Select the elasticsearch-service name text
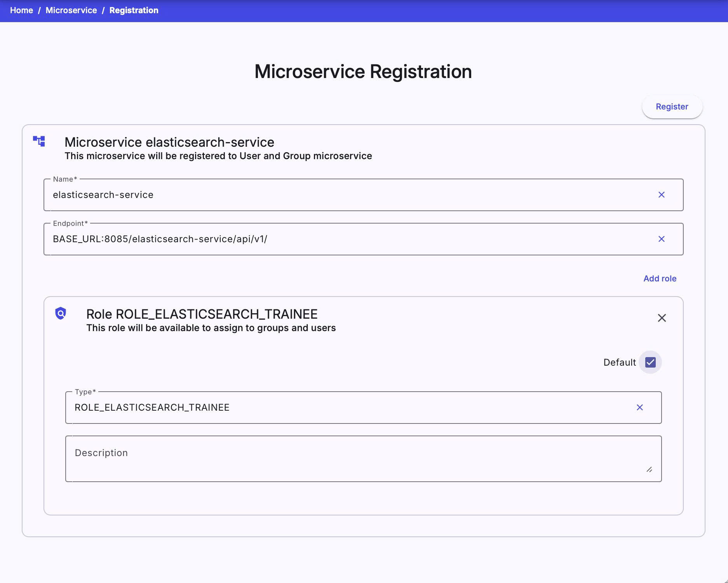728x583 pixels. 103,195
